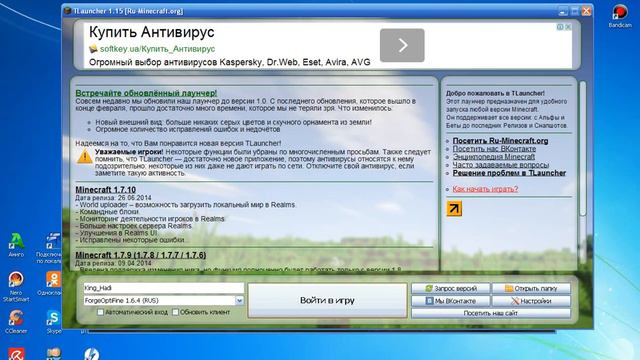
Task: Click the TLauncher title bar app icon
Action: (68, 11)
